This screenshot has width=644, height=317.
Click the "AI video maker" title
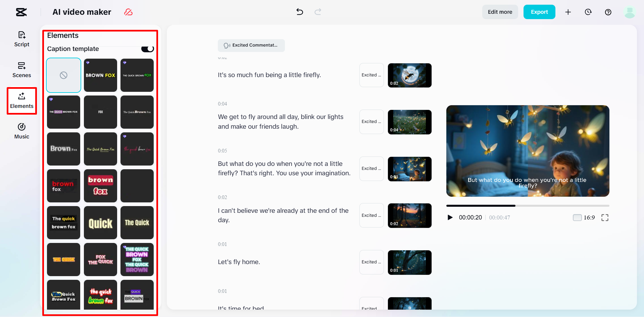(82, 12)
